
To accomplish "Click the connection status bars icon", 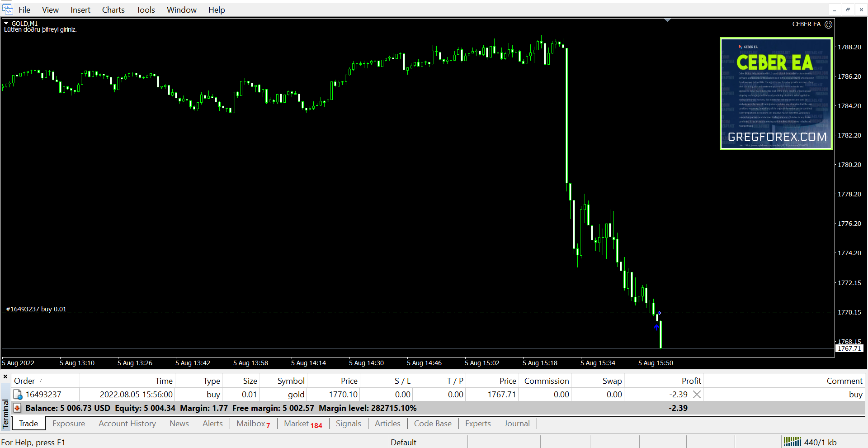I will point(792,442).
